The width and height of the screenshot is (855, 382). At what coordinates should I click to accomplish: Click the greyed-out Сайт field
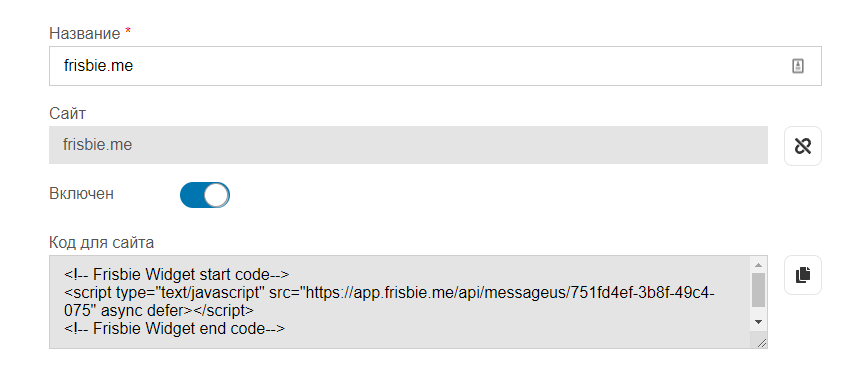pyautogui.click(x=408, y=145)
